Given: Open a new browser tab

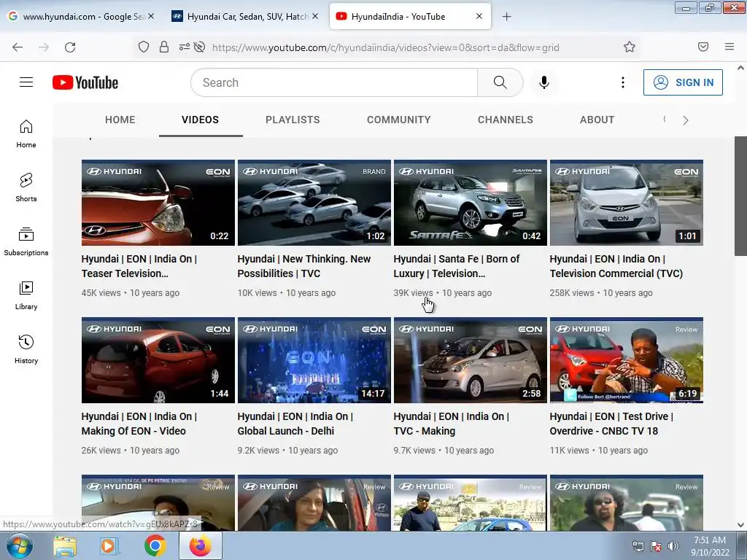Looking at the screenshot, I should (507, 17).
